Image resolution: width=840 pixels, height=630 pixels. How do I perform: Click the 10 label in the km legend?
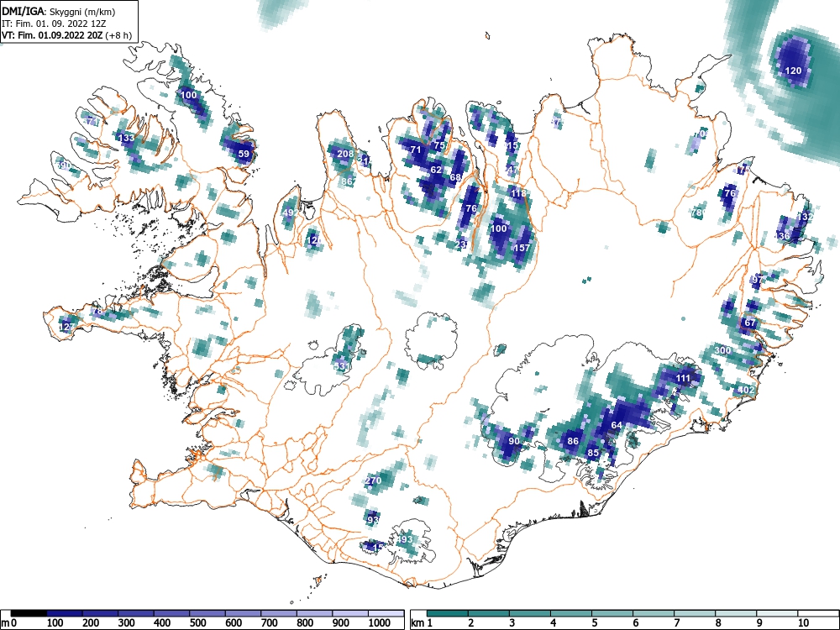(x=803, y=623)
